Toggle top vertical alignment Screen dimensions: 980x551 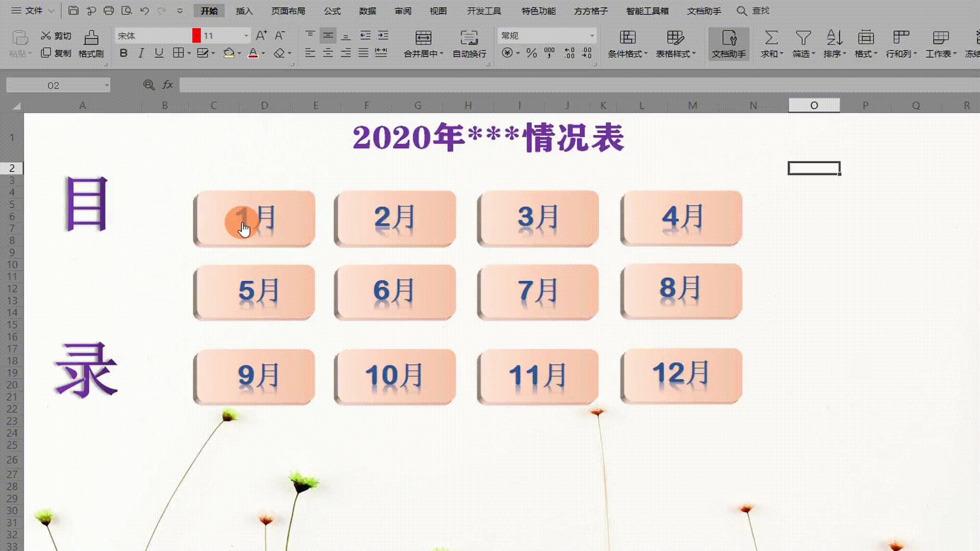point(310,35)
